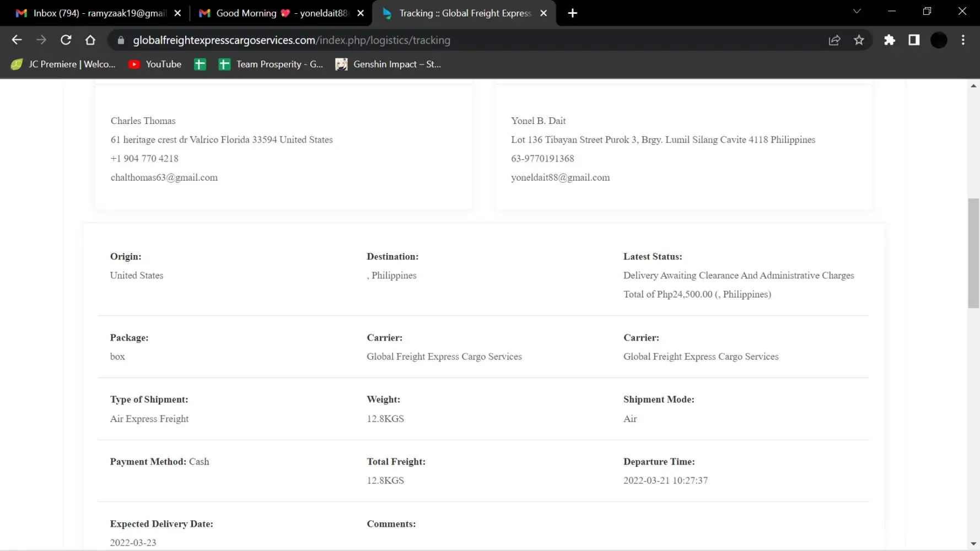Open a new browser tab
The width and height of the screenshot is (980, 551).
point(573,13)
